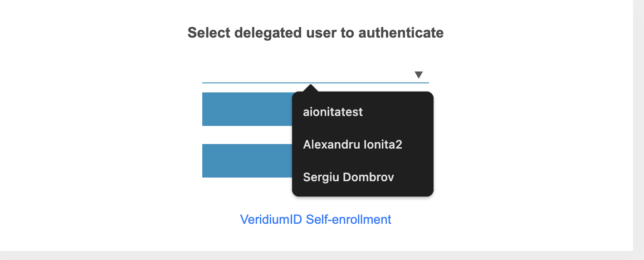Select aionitatest from the user list
This screenshot has height=260, width=644.
click(333, 112)
